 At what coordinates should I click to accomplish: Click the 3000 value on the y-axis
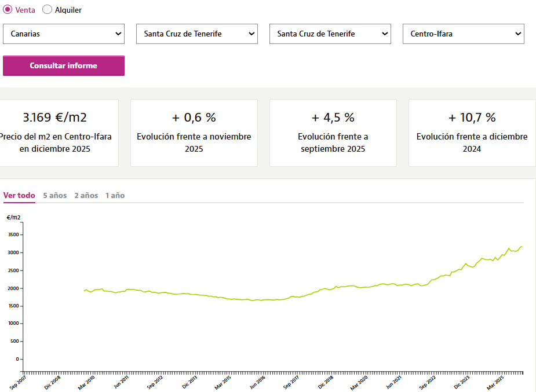tap(13, 252)
